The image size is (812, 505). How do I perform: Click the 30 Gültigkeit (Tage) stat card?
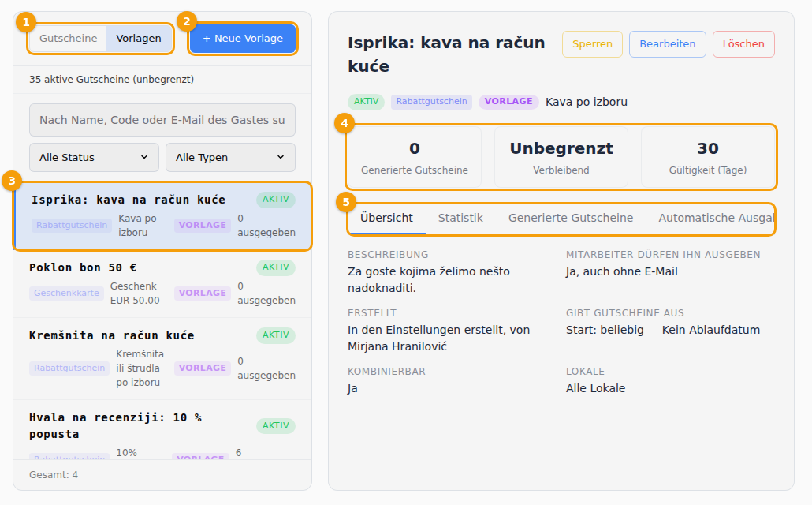pyautogui.click(x=708, y=157)
